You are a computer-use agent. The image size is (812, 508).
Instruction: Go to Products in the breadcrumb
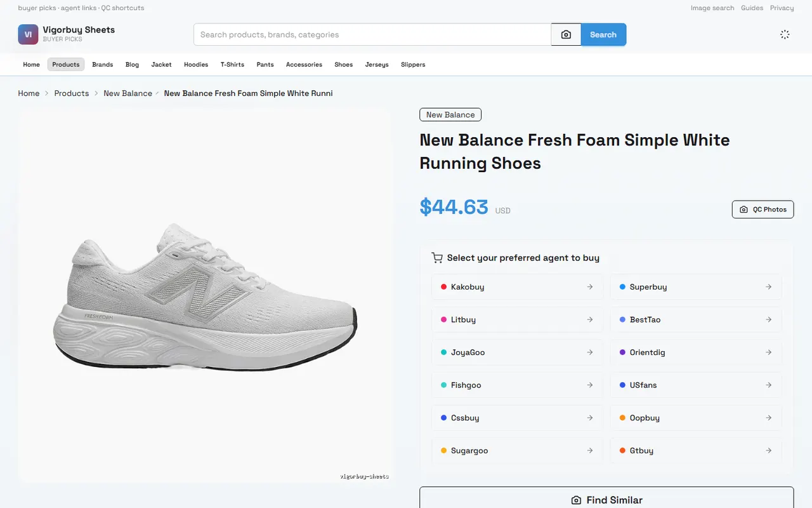click(x=72, y=93)
